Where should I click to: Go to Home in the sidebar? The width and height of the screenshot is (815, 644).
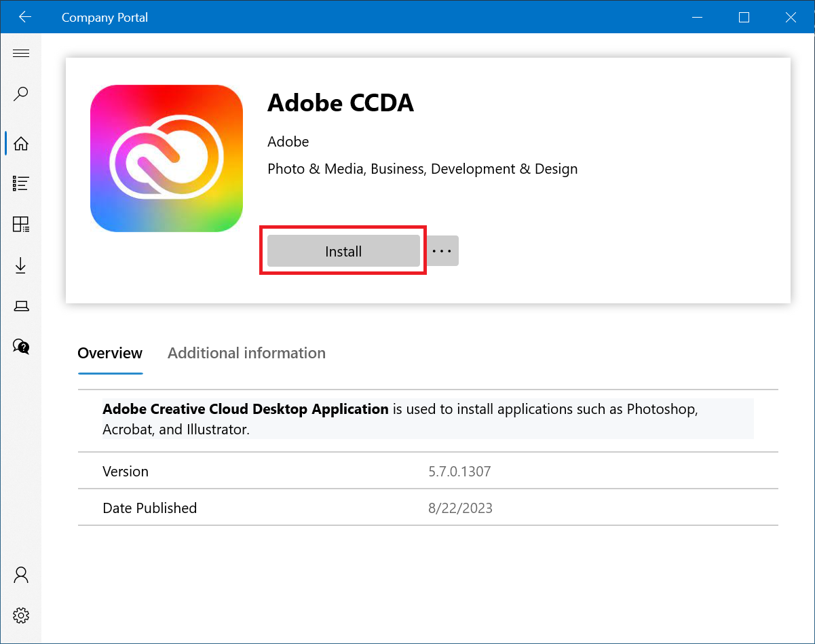tap(21, 143)
